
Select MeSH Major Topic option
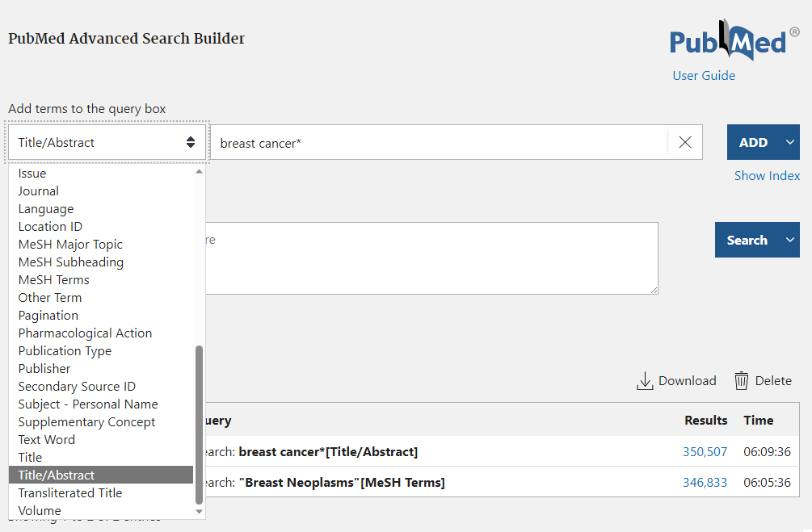(x=101, y=245)
